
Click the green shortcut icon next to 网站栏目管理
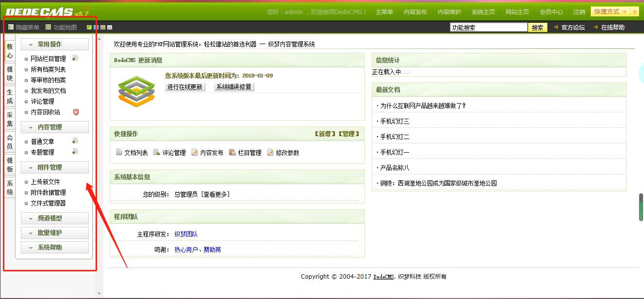click(76, 58)
